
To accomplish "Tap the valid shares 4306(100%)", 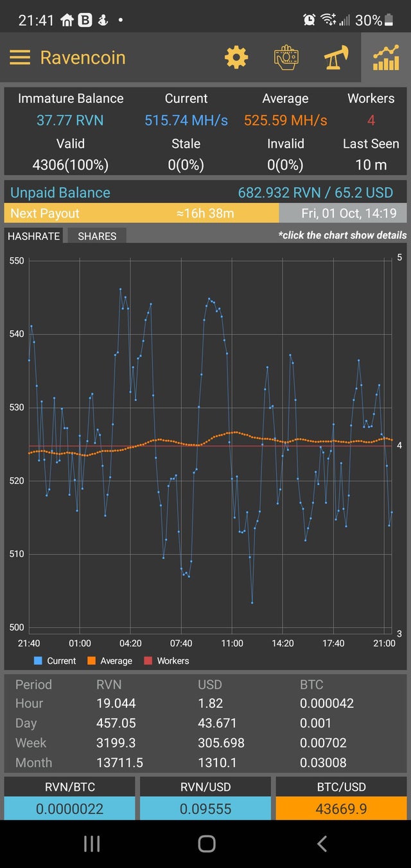I will coord(70,165).
